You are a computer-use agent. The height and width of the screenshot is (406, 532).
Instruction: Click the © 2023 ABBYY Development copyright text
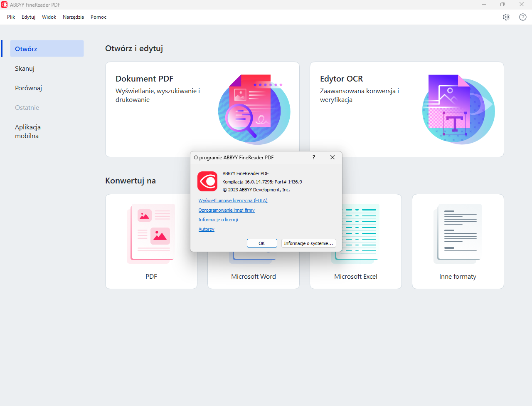pyautogui.click(x=256, y=190)
